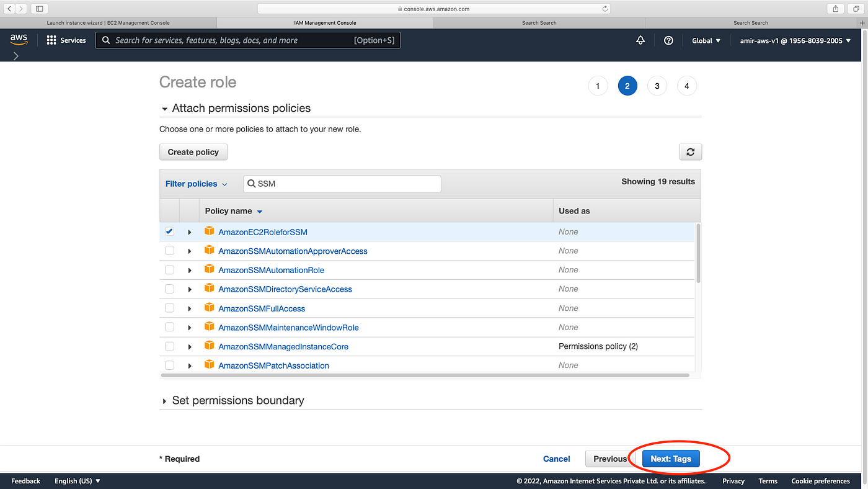The width and height of the screenshot is (868, 489).
Task: Expand the AmazonSSMManagedInstanceCore row arrow
Action: tap(189, 347)
